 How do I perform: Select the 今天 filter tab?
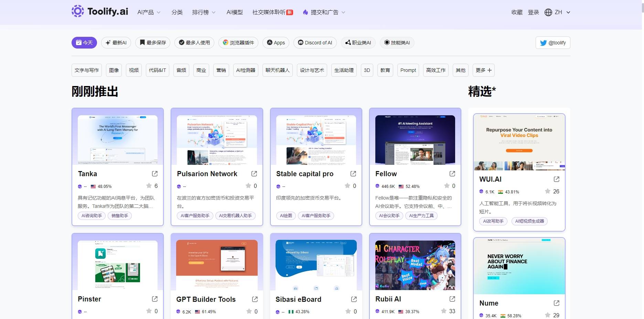pyautogui.click(x=84, y=43)
